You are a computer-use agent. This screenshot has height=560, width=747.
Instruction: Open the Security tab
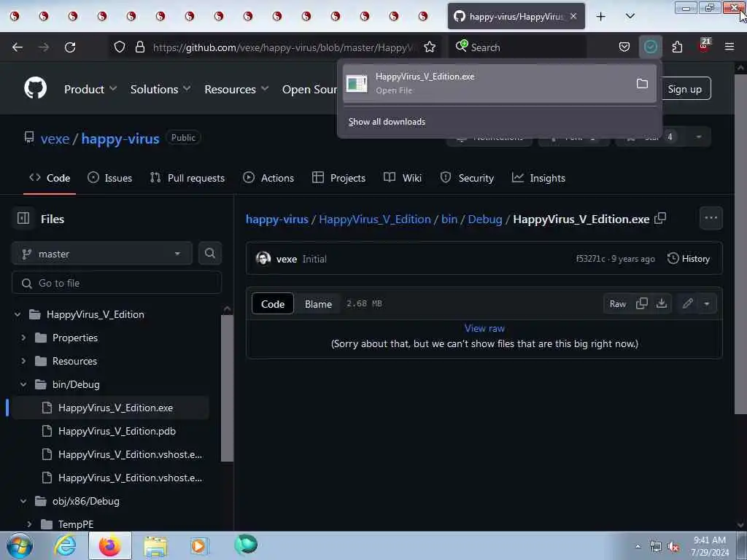coord(467,178)
